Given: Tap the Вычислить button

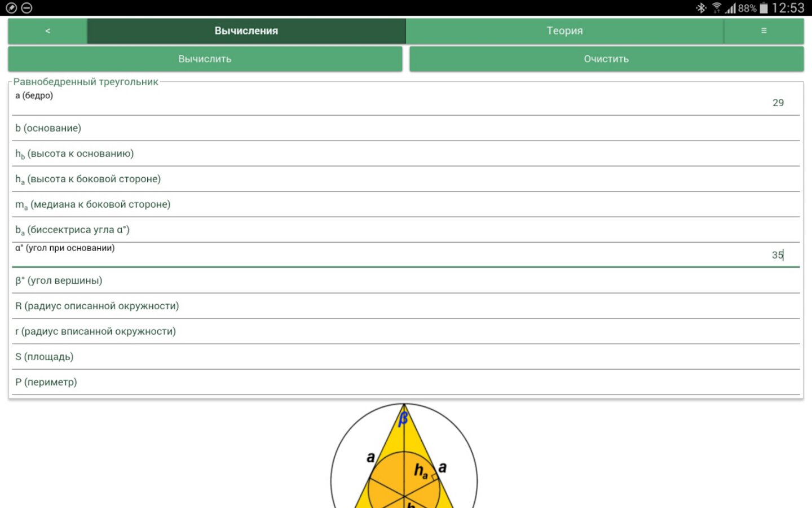Looking at the screenshot, I should (x=205, y=59).
